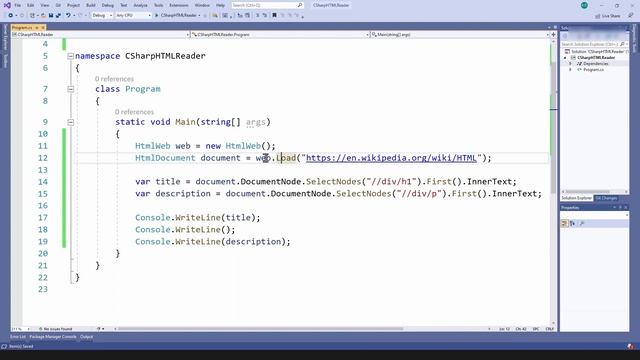Open the Window menu
This screenshot has width=640, height=360.
coord(202,5)
